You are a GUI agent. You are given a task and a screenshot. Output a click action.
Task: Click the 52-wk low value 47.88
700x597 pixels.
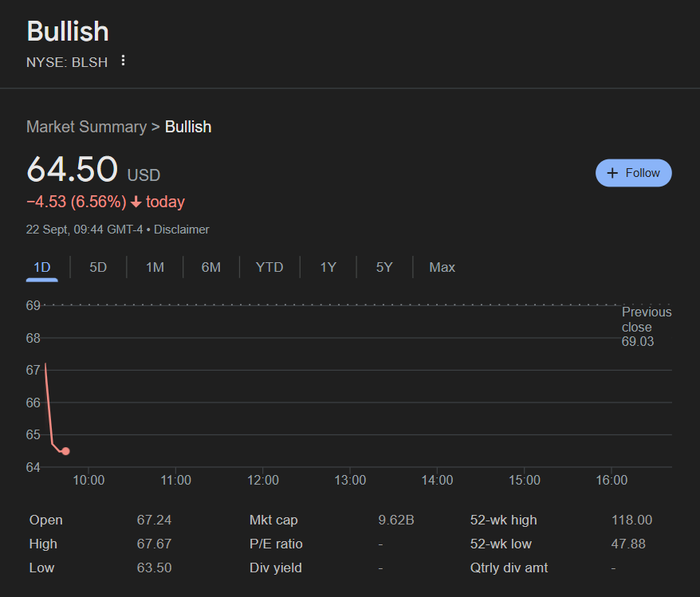pyautogui.click(x=628, y=544)
